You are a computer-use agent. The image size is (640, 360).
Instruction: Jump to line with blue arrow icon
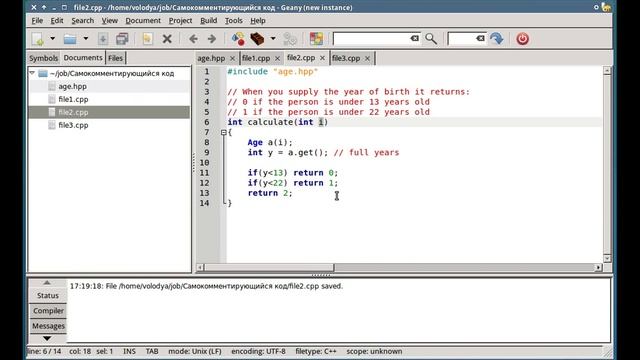pos(497,39)
